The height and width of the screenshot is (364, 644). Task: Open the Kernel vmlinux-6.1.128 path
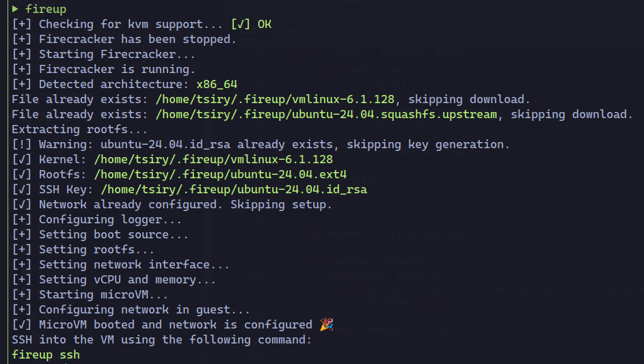point(213,160)
